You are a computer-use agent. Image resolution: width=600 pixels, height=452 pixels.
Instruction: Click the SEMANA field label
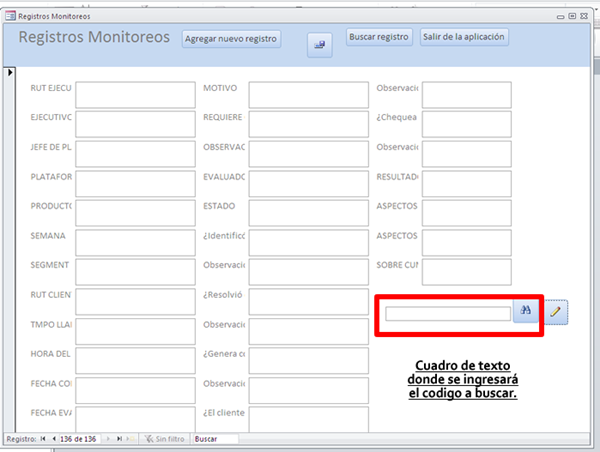(x=48, y=236)
